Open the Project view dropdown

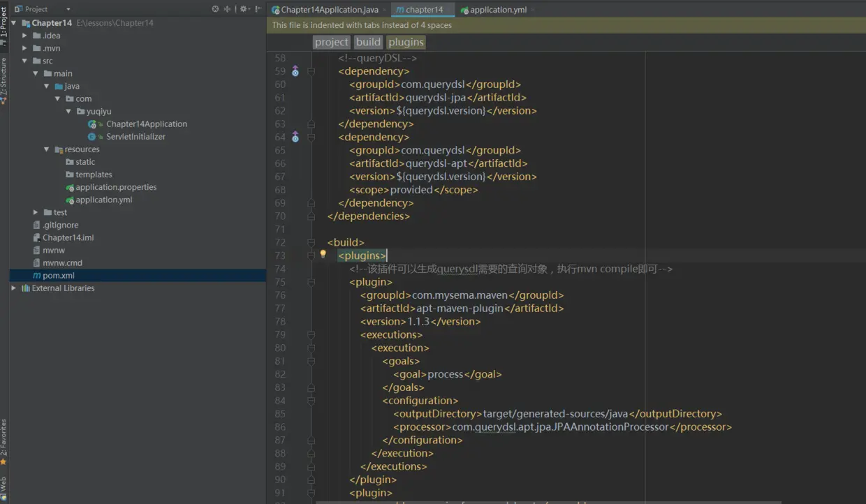tap(68, 9)
